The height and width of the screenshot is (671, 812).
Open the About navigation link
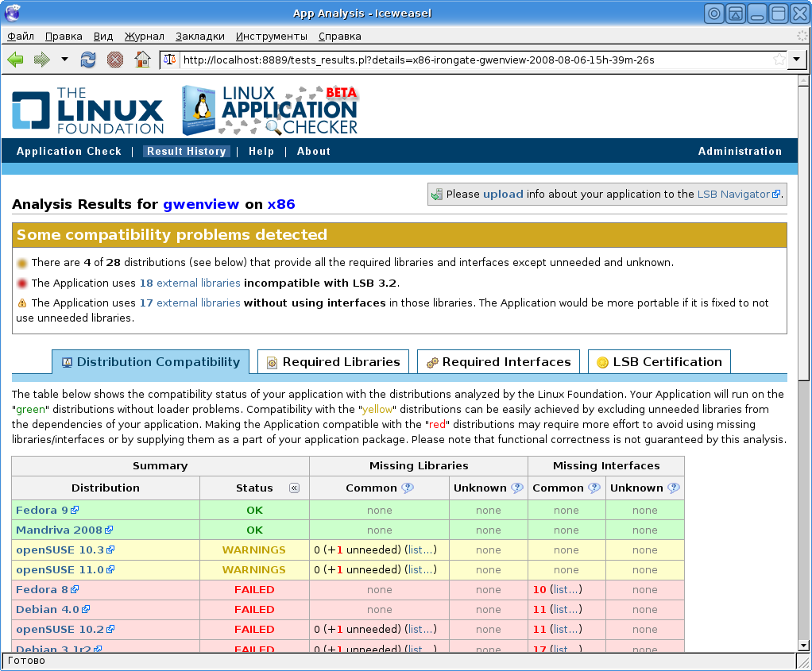313,151
